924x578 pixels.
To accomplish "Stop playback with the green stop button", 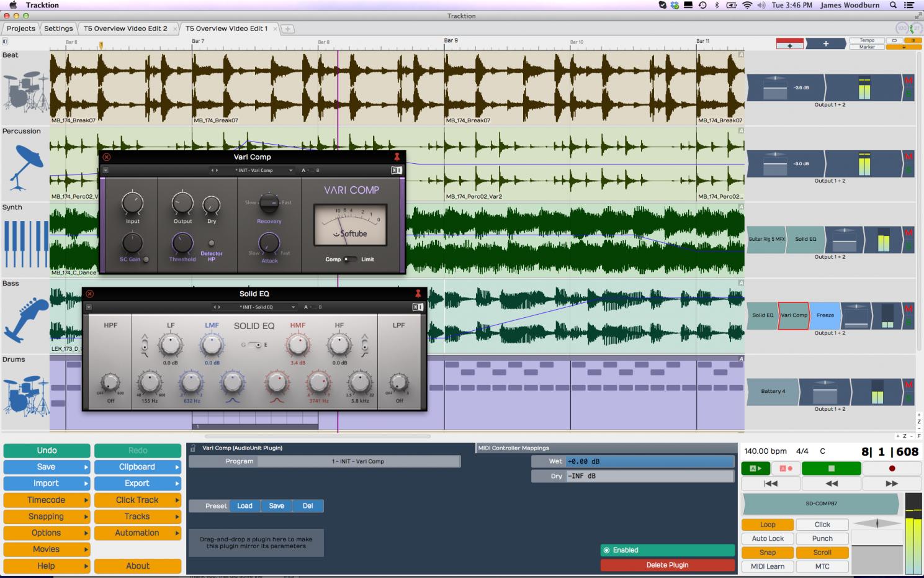I will click(x=831, y=468).
